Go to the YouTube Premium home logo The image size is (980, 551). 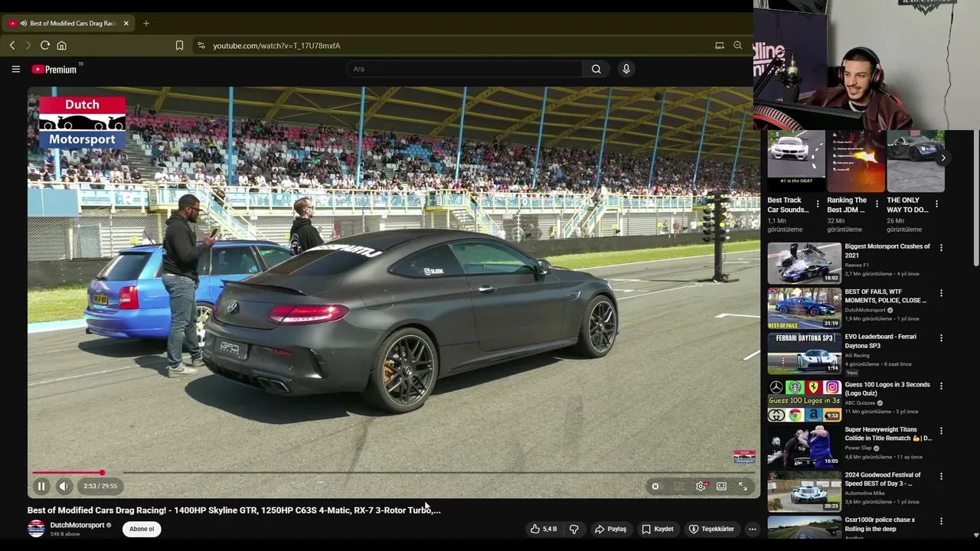(54, 69)
